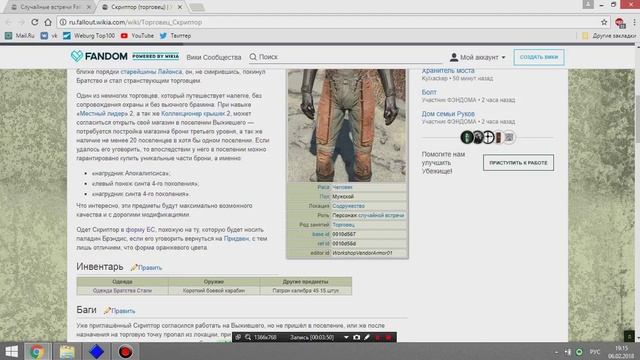Click the FANDOM logo
Viewport: 640px width, 360px height.
pyautogui.click(x=99, y=56)
